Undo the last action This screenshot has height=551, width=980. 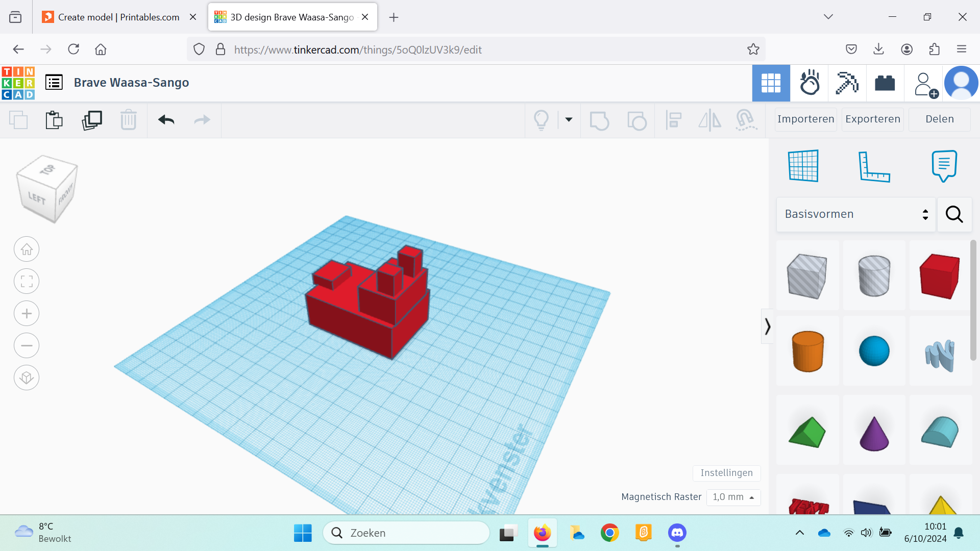[166, 120]
